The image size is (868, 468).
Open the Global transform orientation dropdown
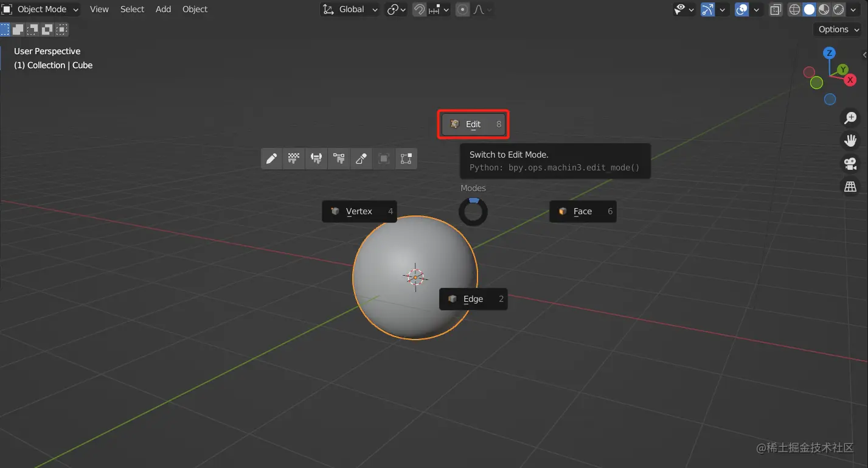(350, 9)
